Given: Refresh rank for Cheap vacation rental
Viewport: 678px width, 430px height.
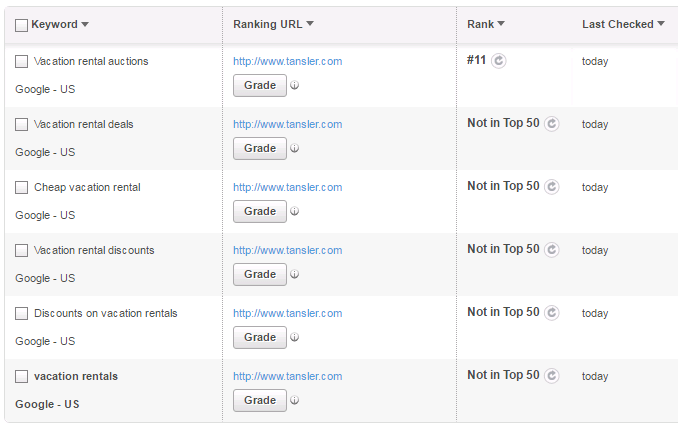Looking at the screenshot, I should [552, 187].
